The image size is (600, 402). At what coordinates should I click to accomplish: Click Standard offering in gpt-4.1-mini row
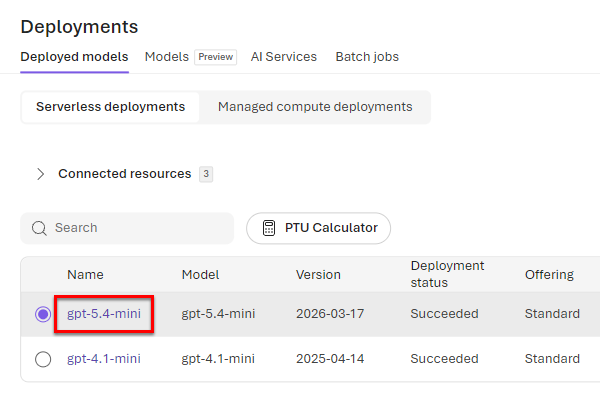pyautogui.click(x=552, y=359)
